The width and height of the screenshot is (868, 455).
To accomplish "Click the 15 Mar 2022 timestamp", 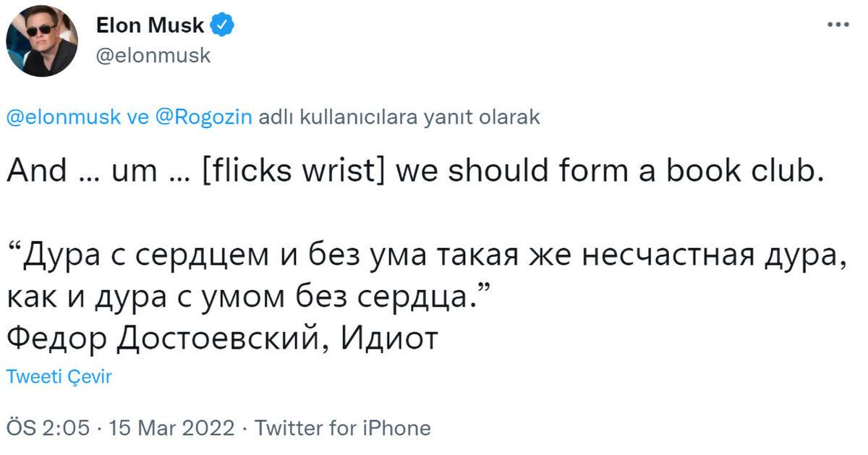I will point(173,428).
